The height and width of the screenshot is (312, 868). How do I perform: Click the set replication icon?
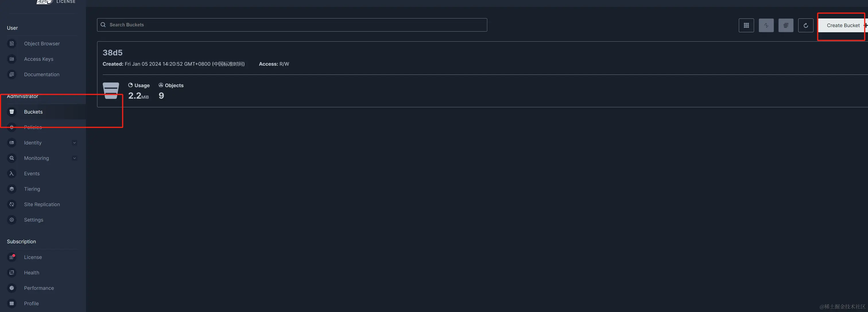point(766,25)
